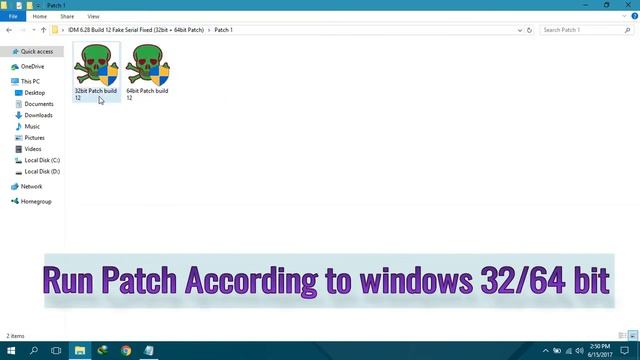Open the File ribbon tab
The image size is (640, 360).
pyautogui.click(x=13, y=16)
